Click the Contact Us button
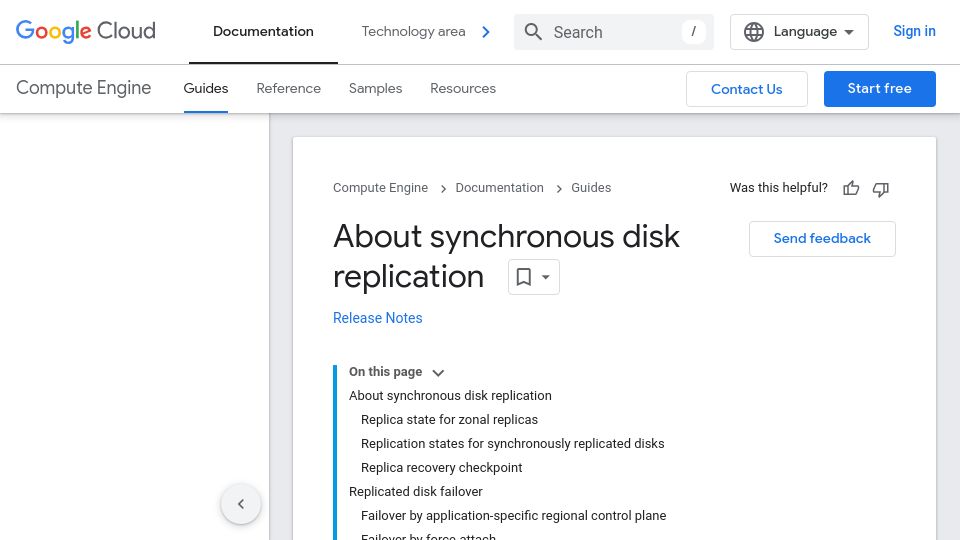This screenshot has height=540, width=960. pos(746,89)
